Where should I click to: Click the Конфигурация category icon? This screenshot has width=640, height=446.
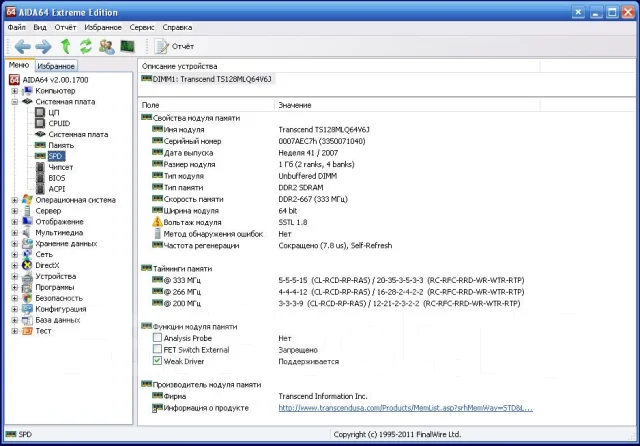27,309
